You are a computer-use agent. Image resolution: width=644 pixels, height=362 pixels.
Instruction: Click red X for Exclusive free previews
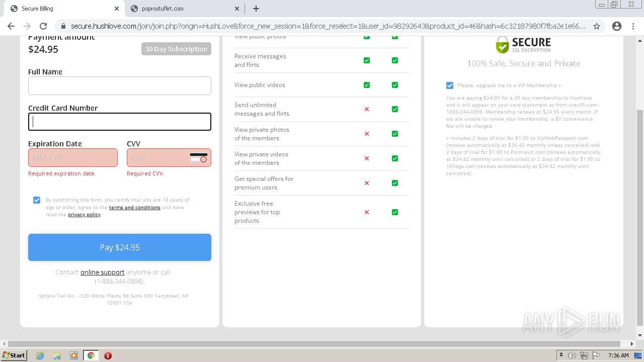(x=367, y=212)
